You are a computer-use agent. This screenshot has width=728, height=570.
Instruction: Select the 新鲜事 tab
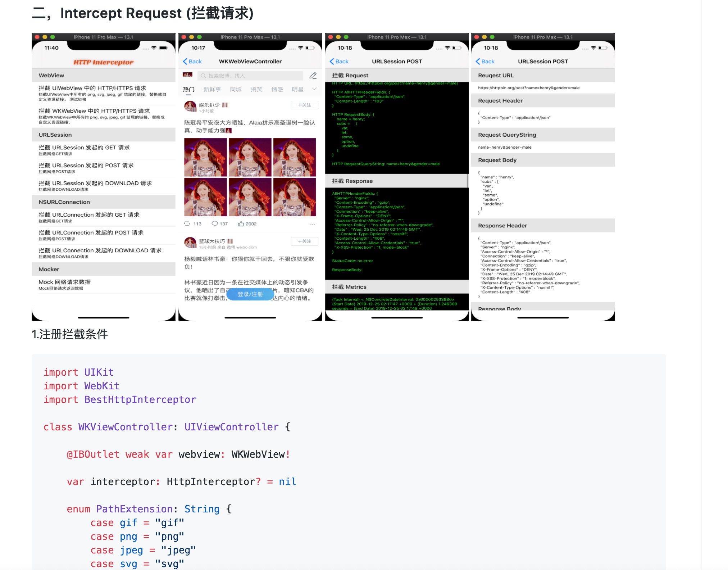pyautogui.click(x=212, y=89)
